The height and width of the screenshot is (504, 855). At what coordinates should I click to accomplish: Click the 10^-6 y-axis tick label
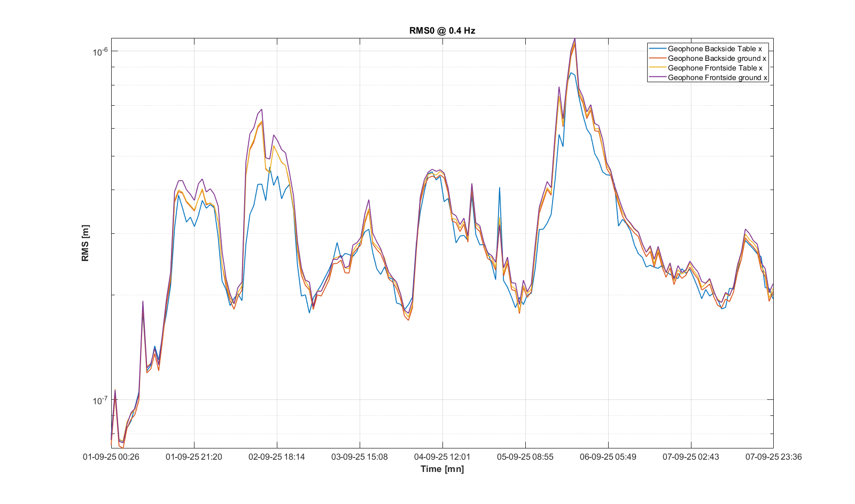click(100, 52)
